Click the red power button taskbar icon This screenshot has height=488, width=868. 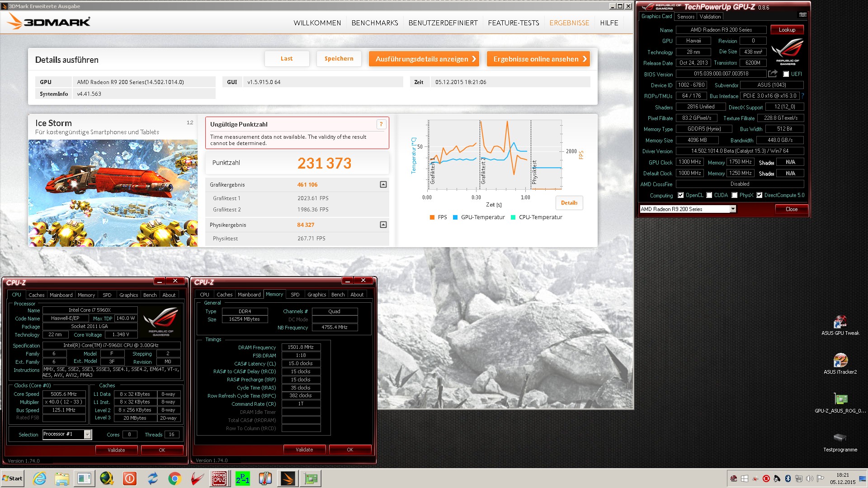click(130, 479)
